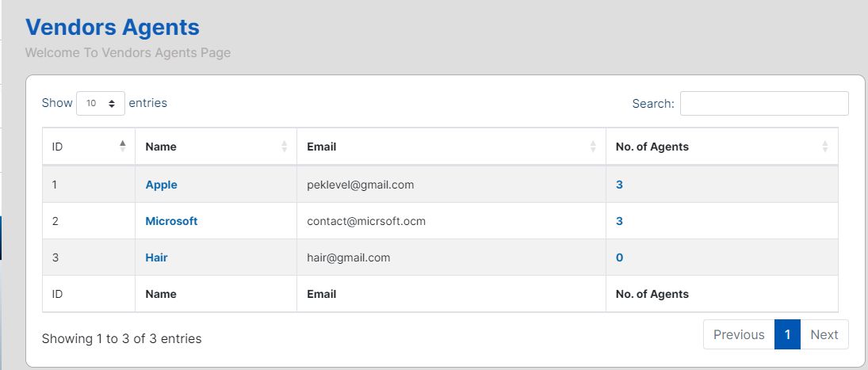Click sort arrows in Email column header
Screen dimensions: 868x370
(x=593, y=147)
